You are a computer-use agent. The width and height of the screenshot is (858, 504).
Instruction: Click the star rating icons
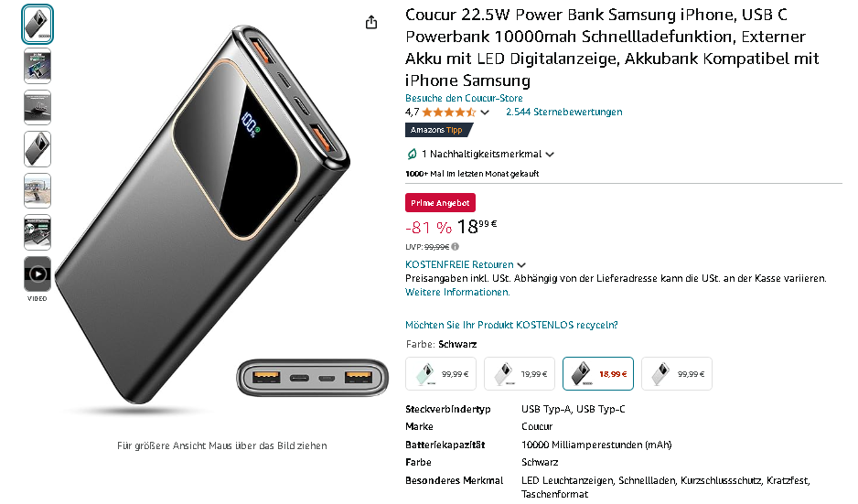tap(449, 113)
